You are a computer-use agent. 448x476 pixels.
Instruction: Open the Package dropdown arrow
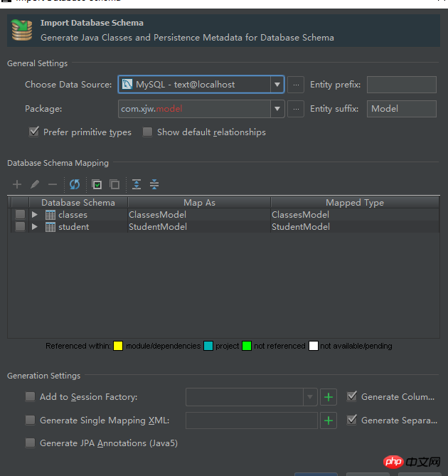tap(277, 109)
